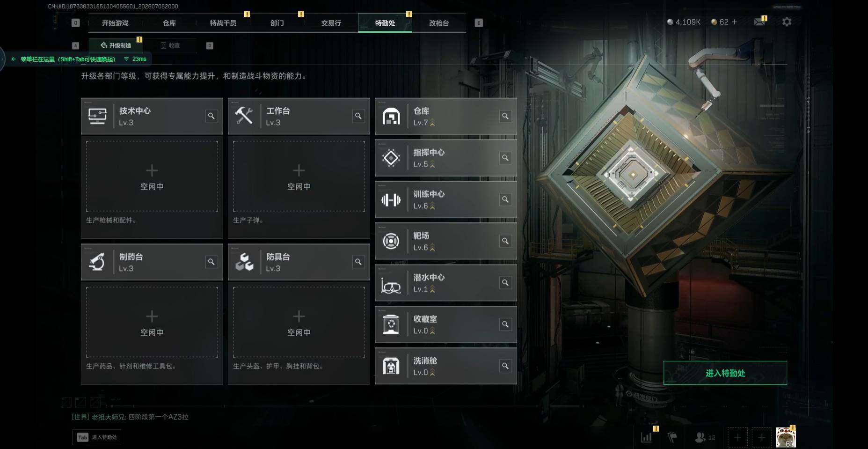Open the 收藏 sub-tab

coord(170,45)
